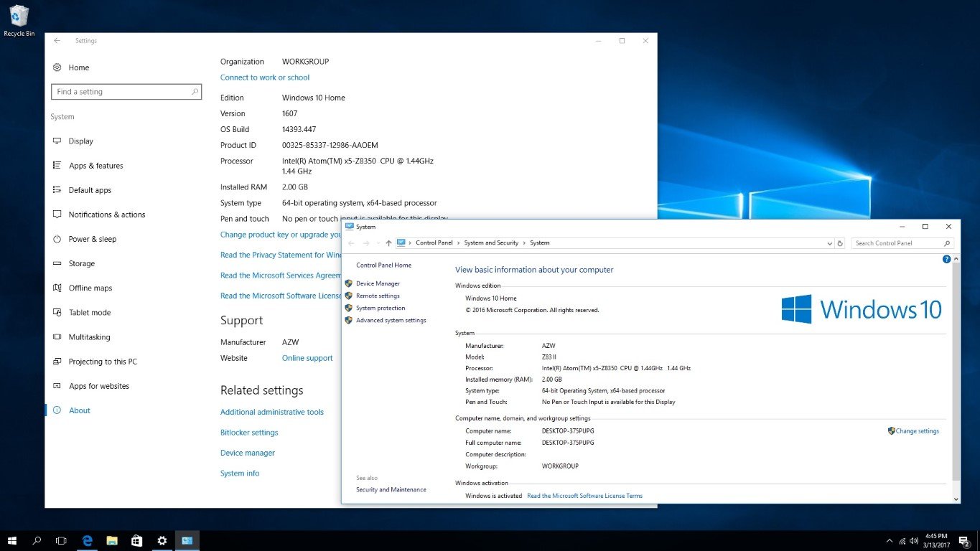Click the up arrow in System window
980x551 pixels.
[x=388, y=243]
